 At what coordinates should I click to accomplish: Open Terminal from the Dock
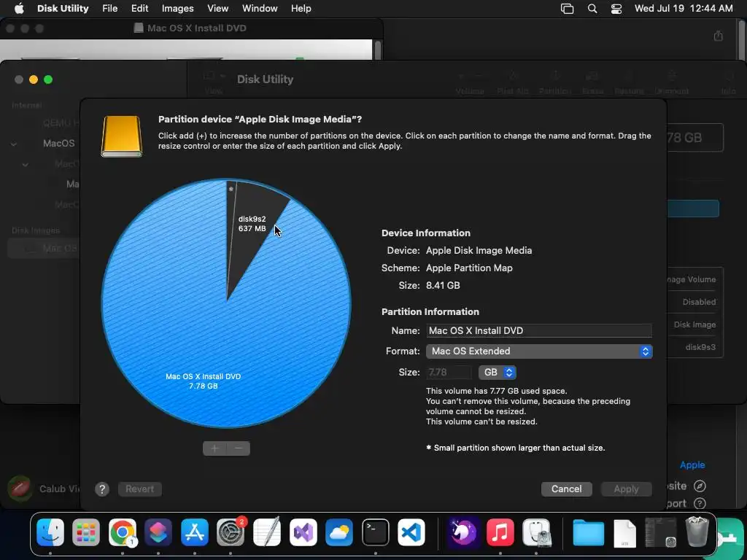(376, 532)
